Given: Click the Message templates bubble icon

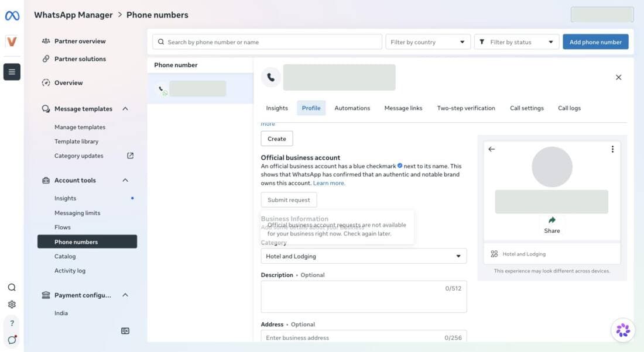Looking at the screenshot, I should (46, 109).
